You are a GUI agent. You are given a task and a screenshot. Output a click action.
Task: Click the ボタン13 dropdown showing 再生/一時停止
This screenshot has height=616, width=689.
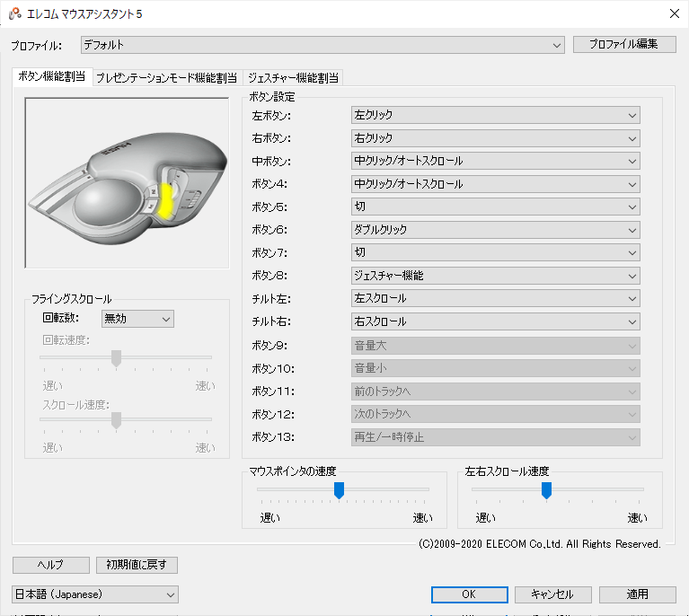495,437
